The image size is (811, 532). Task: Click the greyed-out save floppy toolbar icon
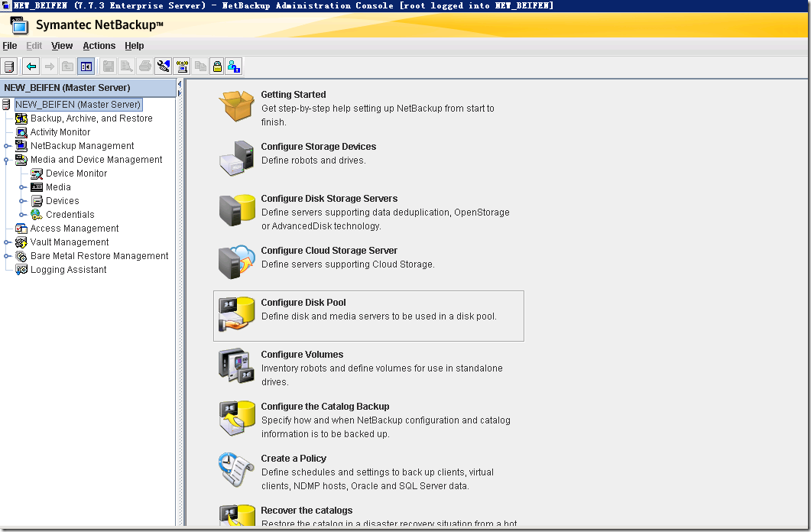pos(109,66)
